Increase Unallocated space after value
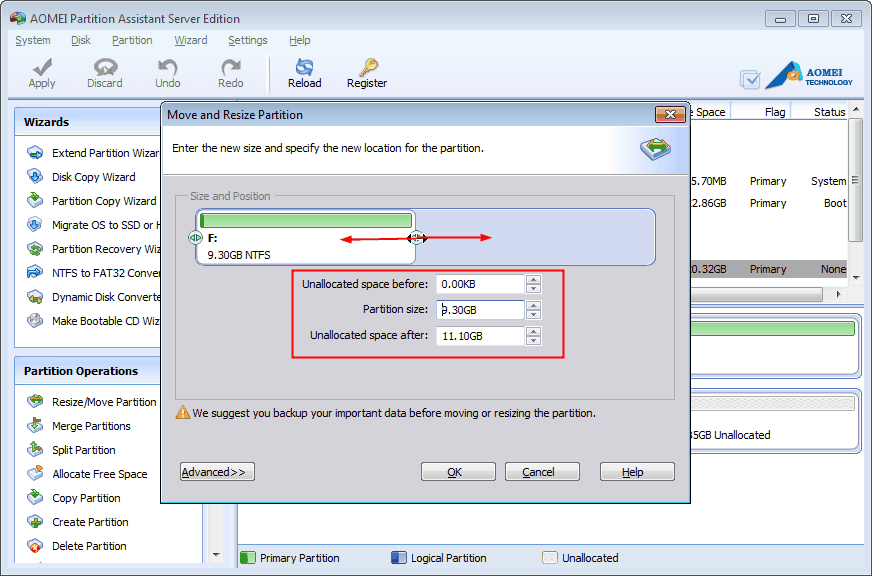This screenshot has width=872, height=576. (x=533, y=331)
